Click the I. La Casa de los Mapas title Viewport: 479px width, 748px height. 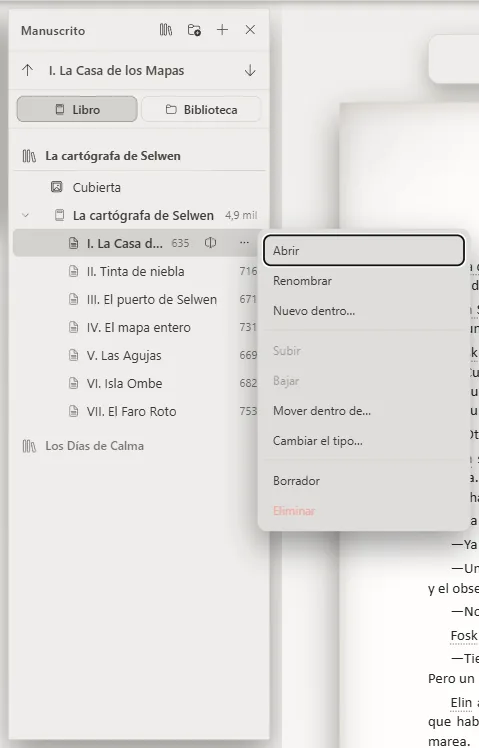pos(116,71)
